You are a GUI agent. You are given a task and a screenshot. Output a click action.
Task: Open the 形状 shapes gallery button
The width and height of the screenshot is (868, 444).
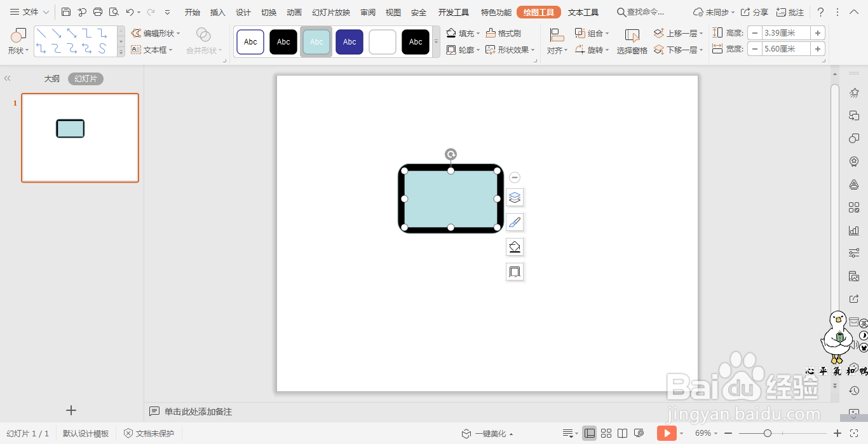pyautogui.click(x=18, y=41)
